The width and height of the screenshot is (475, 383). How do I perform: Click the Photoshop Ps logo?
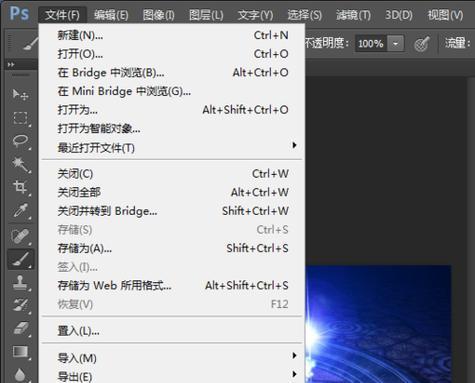click(x=19, y=14)
